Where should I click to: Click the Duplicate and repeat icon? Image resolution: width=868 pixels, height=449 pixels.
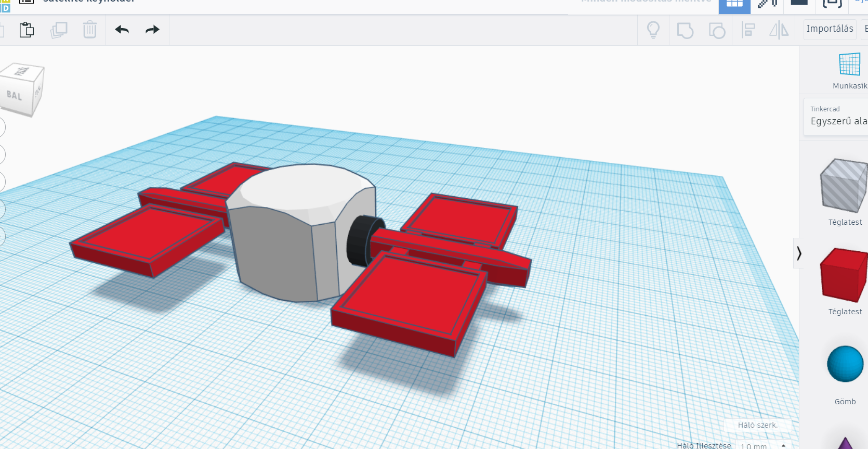coord(59,30)
